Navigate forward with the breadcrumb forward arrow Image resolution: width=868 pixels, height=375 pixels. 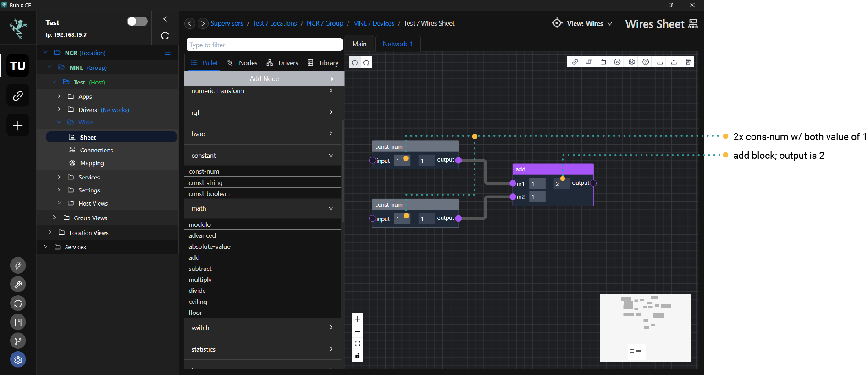pyautogui.click(x=203, y=23)
